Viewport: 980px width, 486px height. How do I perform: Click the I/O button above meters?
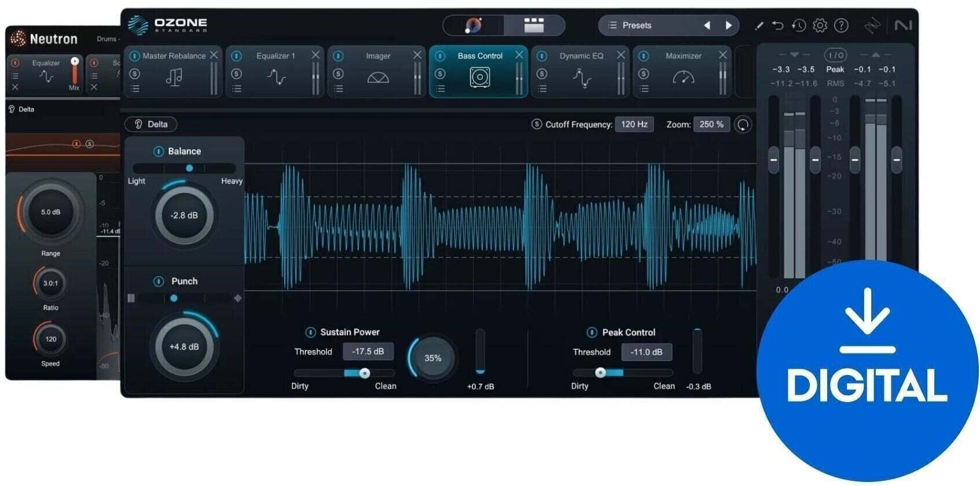tap(835, 55)
